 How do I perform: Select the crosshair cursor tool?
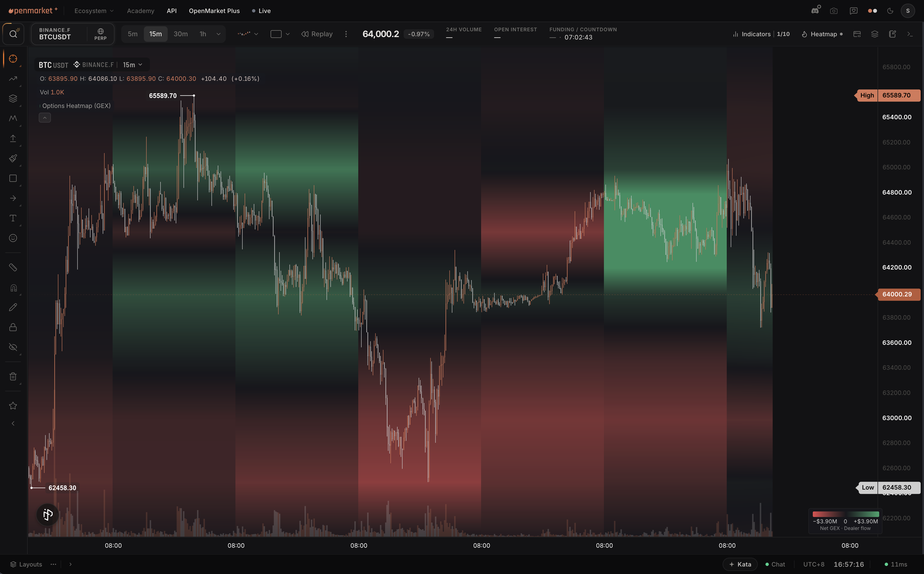tap(13, 59)
